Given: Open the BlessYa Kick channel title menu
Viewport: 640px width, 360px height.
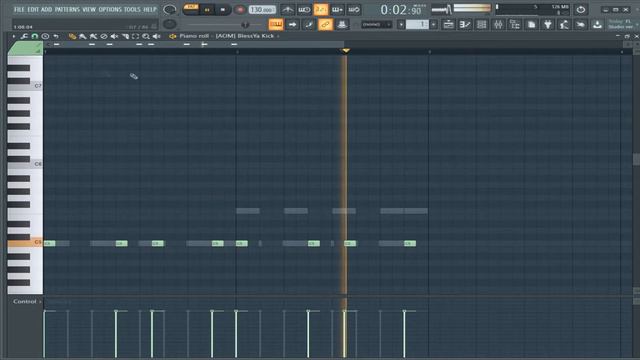Looking at the screenshot, I should click(244, 36).
